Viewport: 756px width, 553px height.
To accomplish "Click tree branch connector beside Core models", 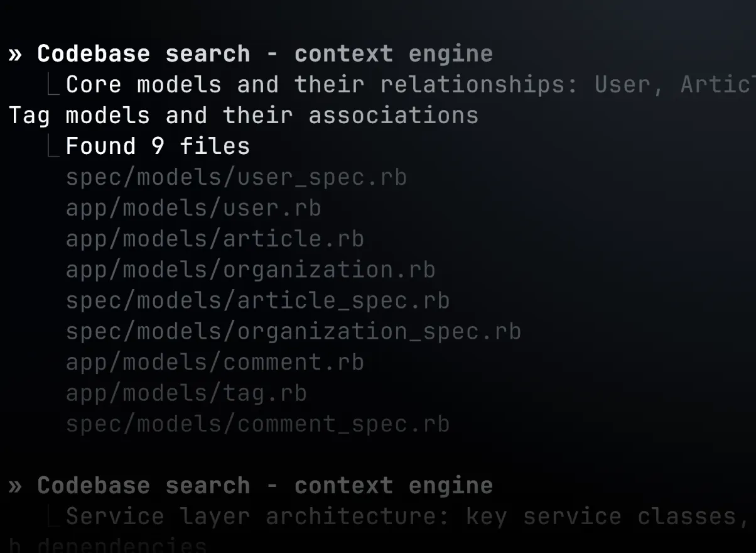I will coord(54,85).
